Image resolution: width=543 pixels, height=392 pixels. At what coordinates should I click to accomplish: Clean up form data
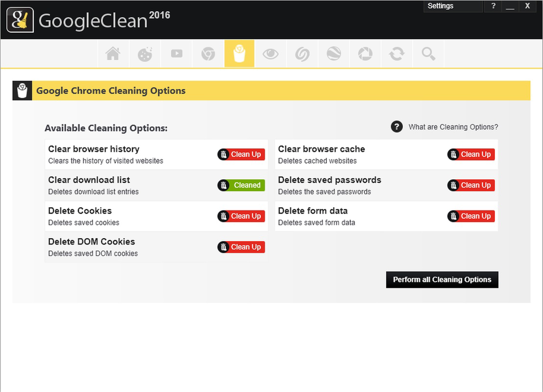[x=471, y=216]
